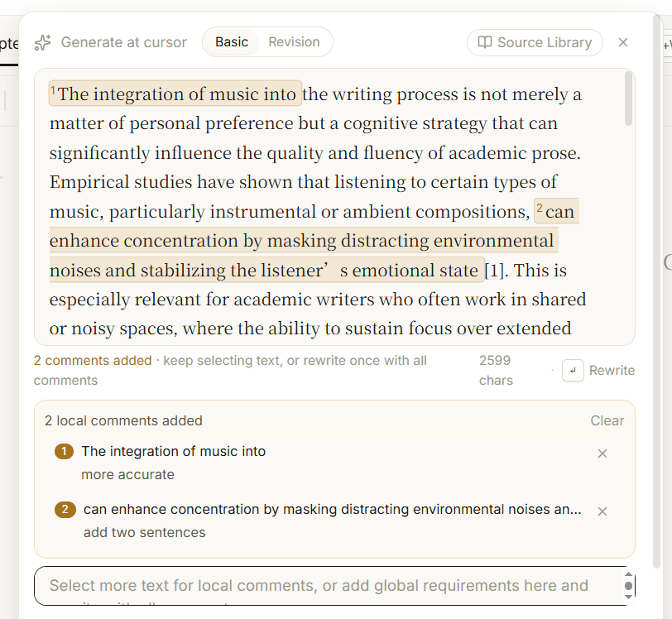This screenshot has height=619, width=672.
Task: Switch to the Revision tab
Action: (294, 42)
